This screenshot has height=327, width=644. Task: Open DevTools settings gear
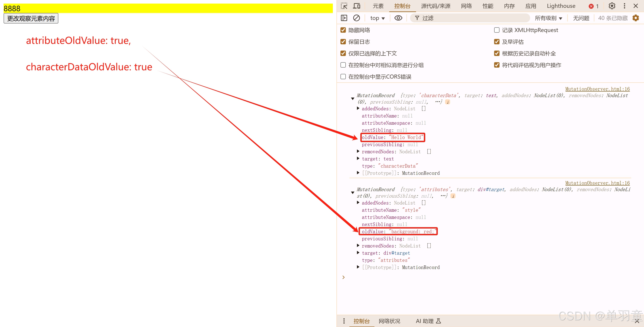pyautogui.click(x=612, y=6)
